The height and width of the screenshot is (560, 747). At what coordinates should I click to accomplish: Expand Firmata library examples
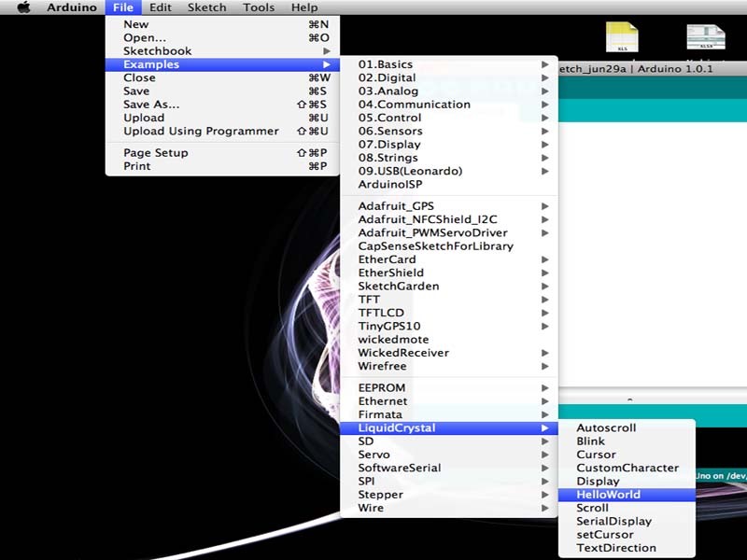(449, 414)
